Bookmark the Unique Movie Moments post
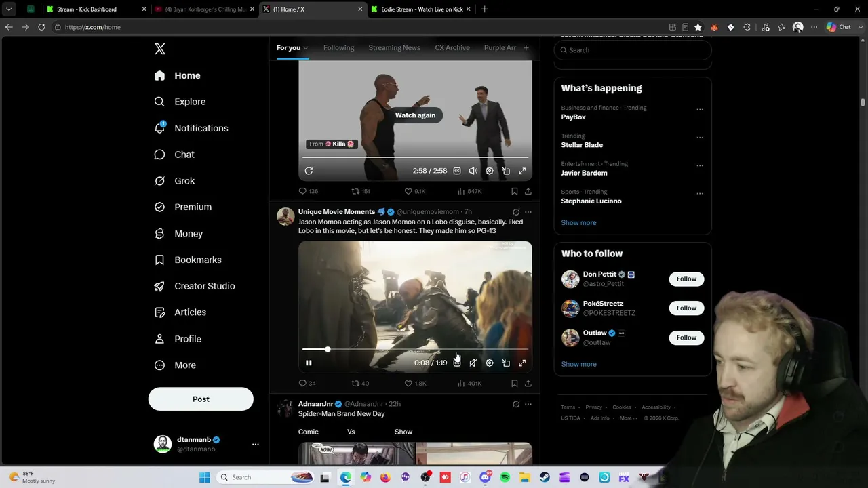This screenshot has height=488, width=868. click(515, 384)
